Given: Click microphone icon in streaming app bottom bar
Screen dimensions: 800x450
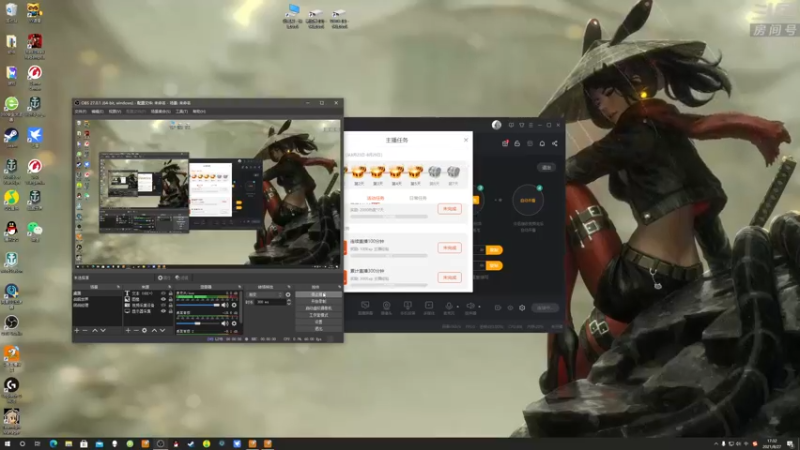Looking at the screenshot, I should tap(449, 306).
